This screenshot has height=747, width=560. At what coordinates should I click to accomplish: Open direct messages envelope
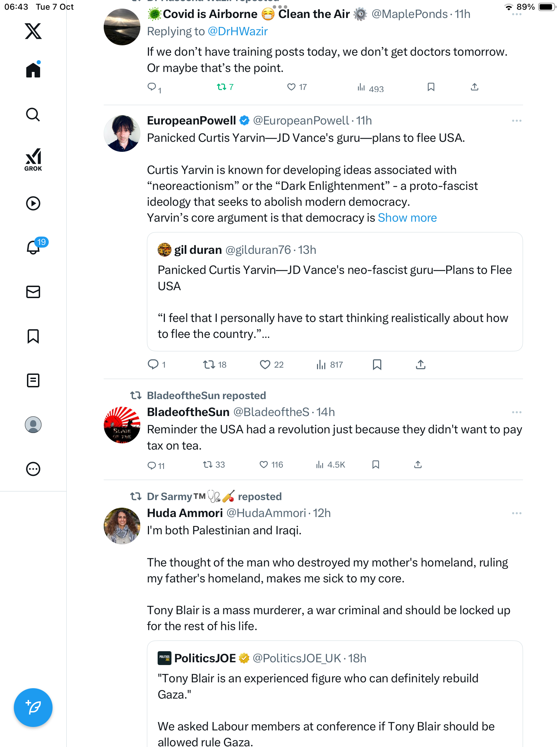coord(33,292)
